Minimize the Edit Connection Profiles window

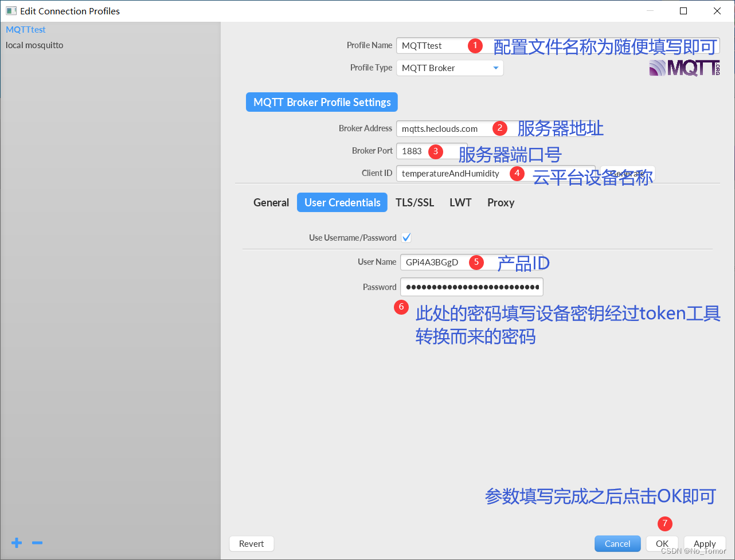click(650, 11)
